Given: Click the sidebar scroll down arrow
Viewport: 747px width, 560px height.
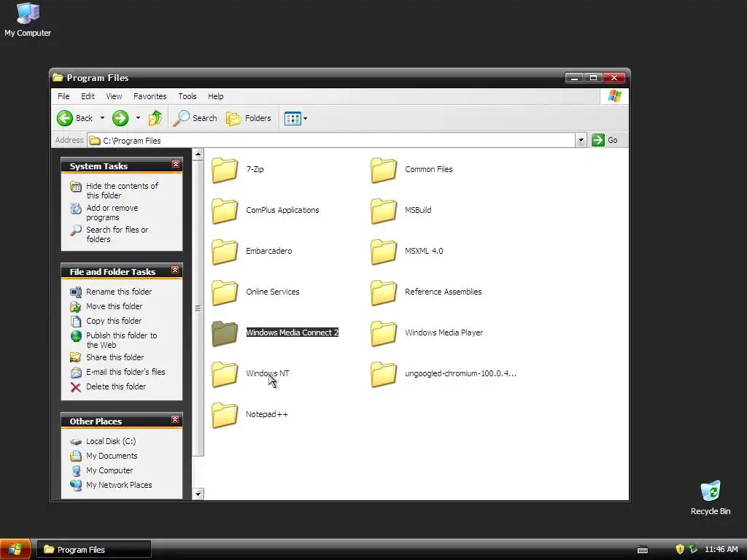Looking at the screenshot, I should coord(198,494).
